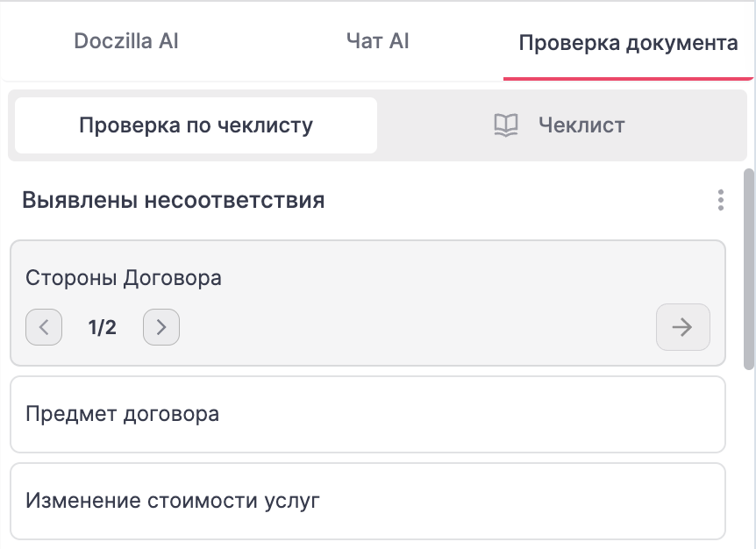The width and height of the screenshot is (756, 549).
Task: Click the Изменение стоимости услуг label text
Action: pos(173,501)
